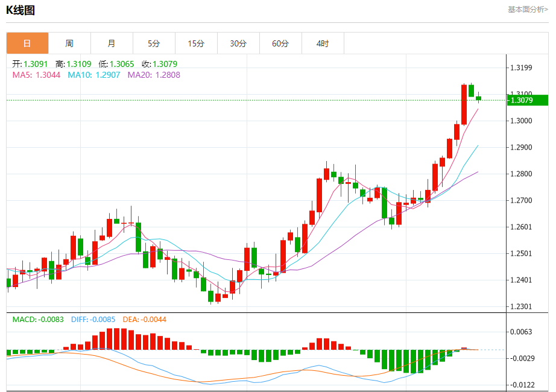
Task: Click the 1.3000 price axis label
Action: pyautogui.click(x=521, y=121)
